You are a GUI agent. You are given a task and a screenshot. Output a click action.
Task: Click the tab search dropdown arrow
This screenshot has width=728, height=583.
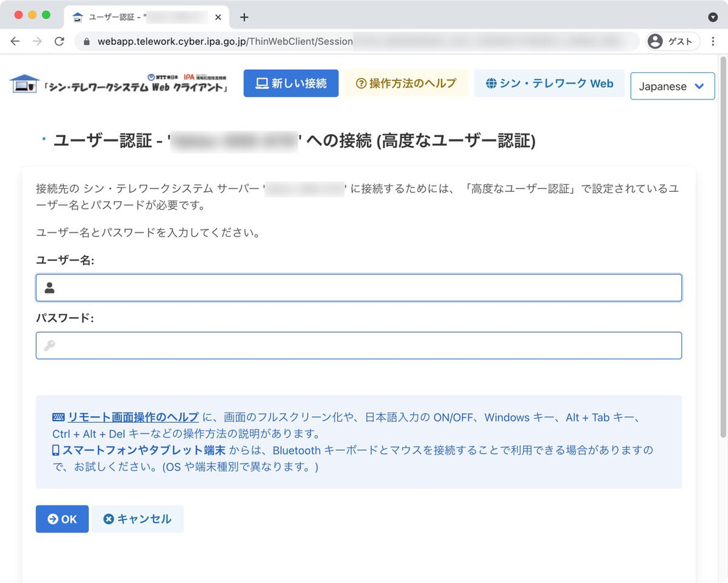[x=713, y=17]
